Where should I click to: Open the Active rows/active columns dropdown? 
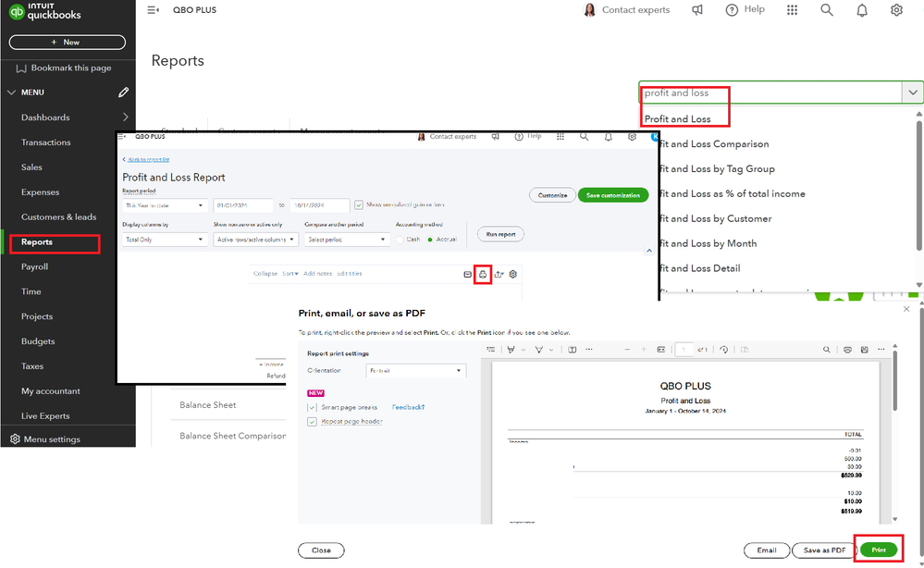point(256,240)
